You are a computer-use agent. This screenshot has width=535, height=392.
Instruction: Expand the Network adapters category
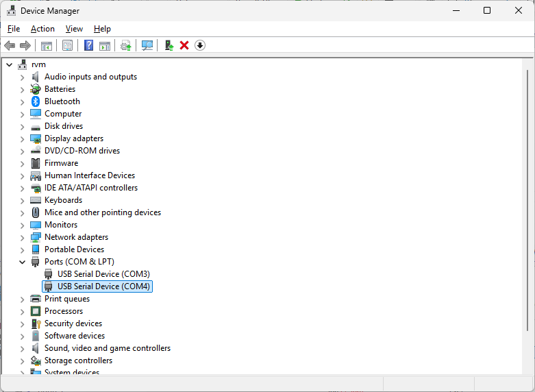(x=22, y=237)
